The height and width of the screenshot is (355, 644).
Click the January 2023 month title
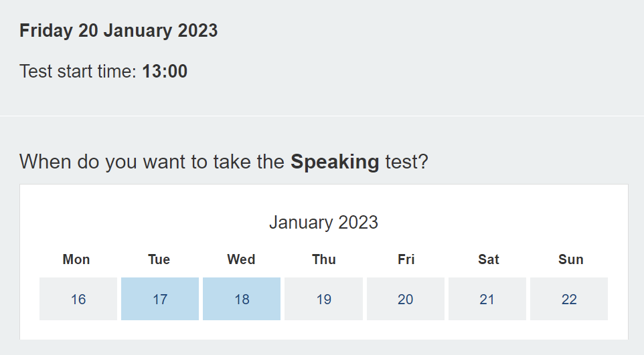(x=323, y=222)
